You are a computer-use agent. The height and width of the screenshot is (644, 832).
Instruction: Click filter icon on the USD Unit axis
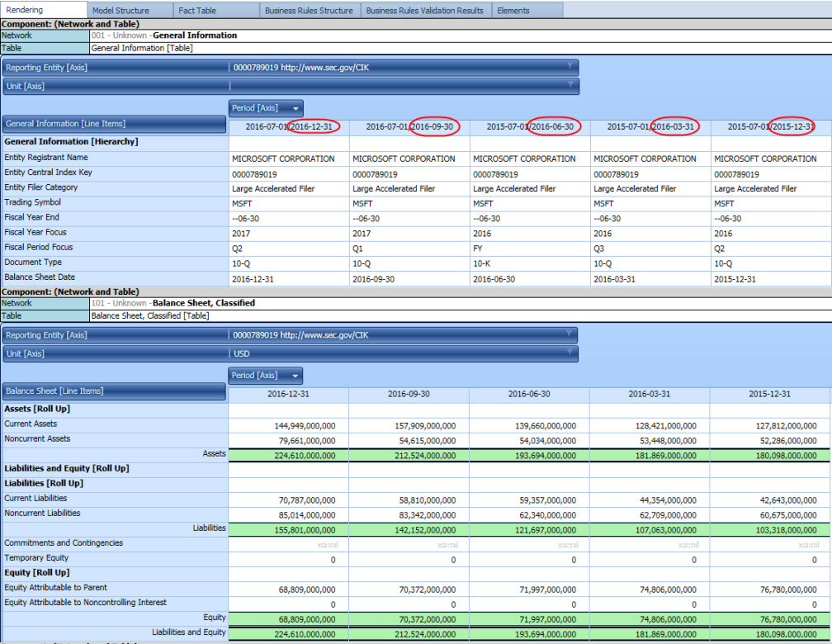pos(569,353)
